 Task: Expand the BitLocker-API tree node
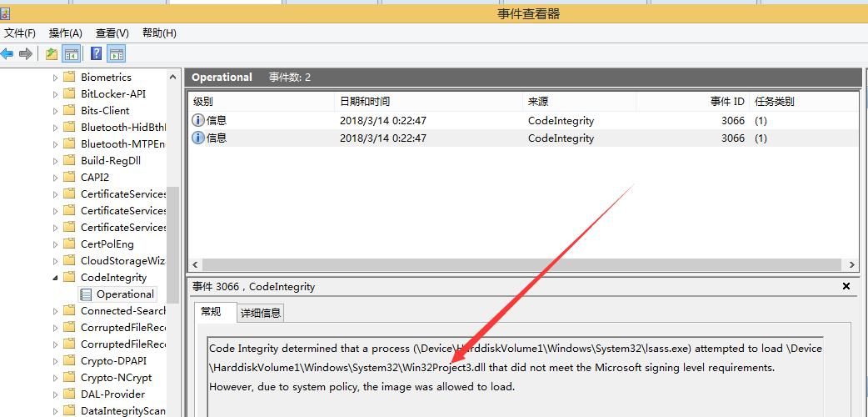55,94
